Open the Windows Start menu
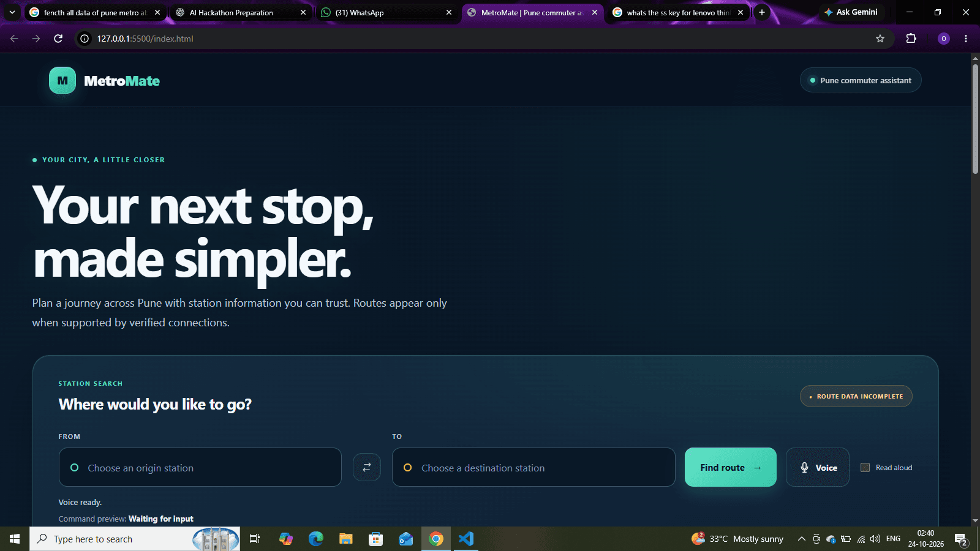The height and width of the screenshot is (551, 980). (15, 539)
